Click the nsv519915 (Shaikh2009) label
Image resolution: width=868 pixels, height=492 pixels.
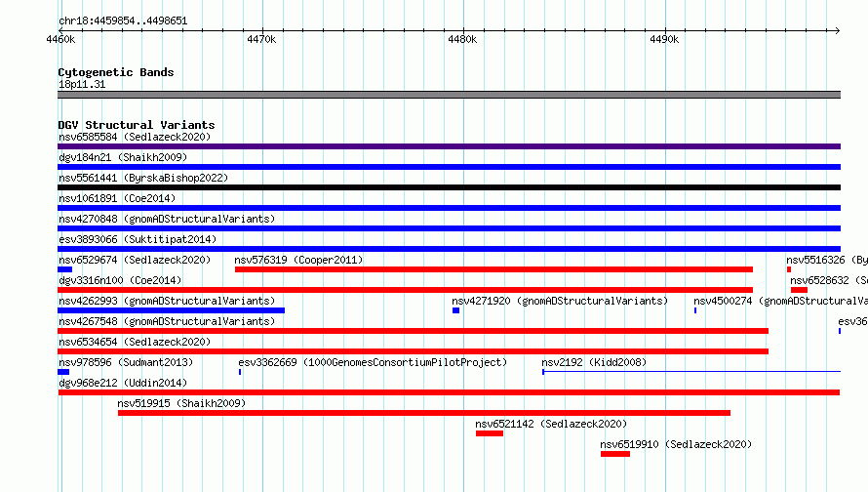point(181,403)
